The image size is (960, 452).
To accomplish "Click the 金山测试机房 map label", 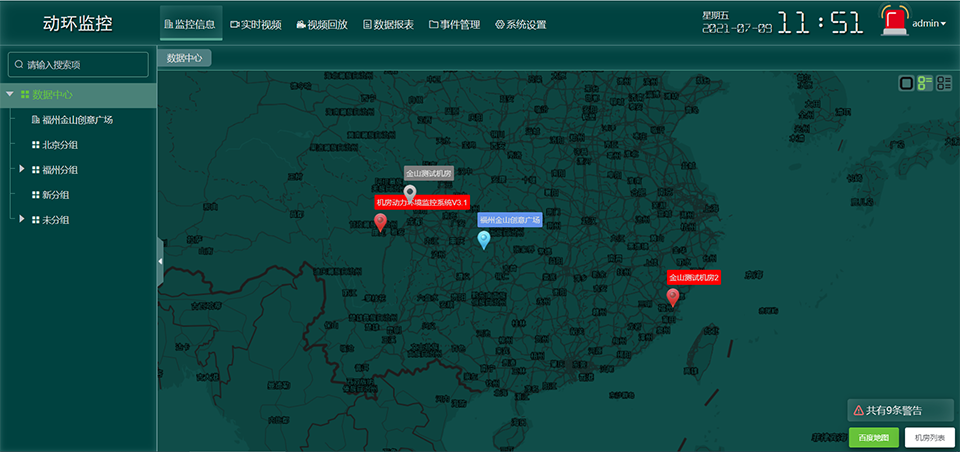I will tap(429, 173).
